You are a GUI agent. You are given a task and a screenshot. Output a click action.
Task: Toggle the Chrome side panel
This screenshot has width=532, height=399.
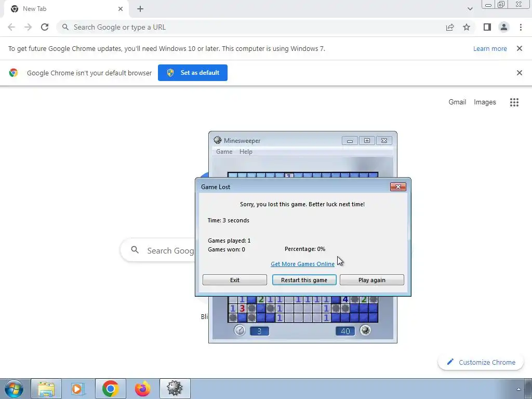click(x=487, y=27)
